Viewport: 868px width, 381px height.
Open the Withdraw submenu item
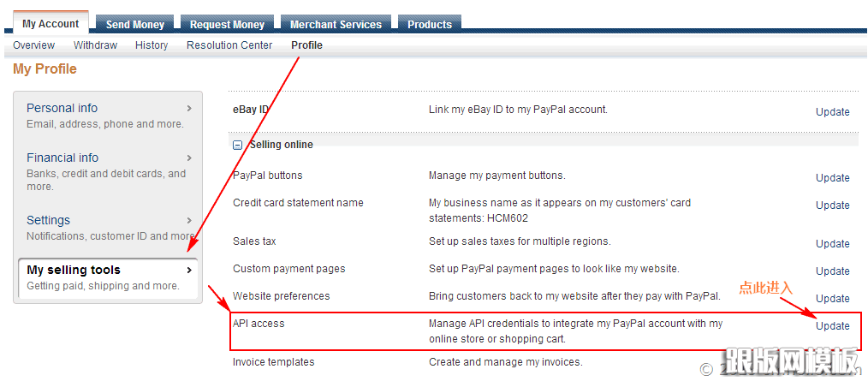click(95, 45)
